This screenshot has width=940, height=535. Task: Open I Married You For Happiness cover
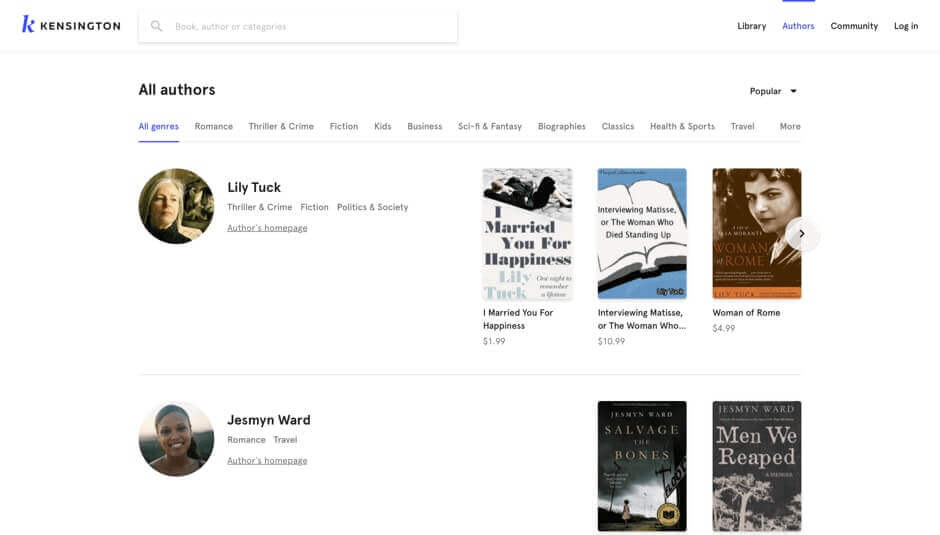[x=527, y=233]
